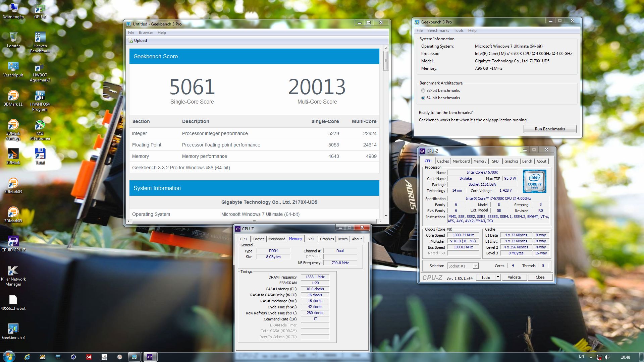Screen dimensions: 644x362
Task: Switch to Geekbench taskbar button
Action: pos(134,357)
